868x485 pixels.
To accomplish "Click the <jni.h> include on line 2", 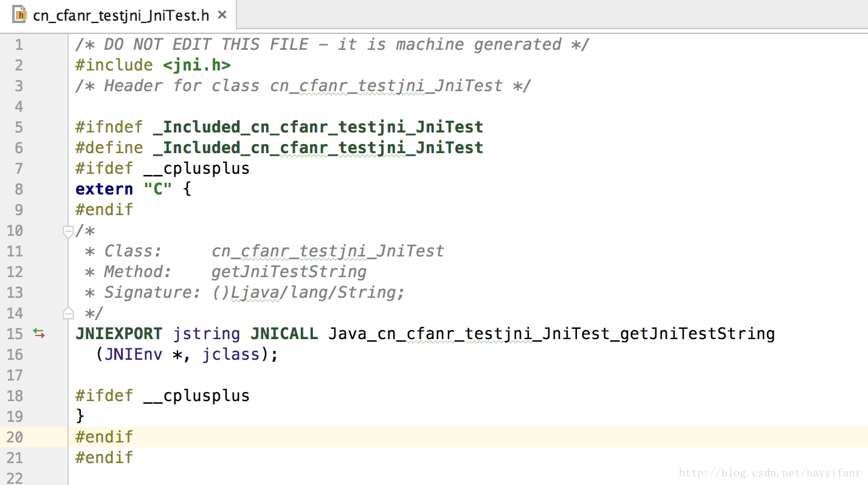I will point(196,65).
